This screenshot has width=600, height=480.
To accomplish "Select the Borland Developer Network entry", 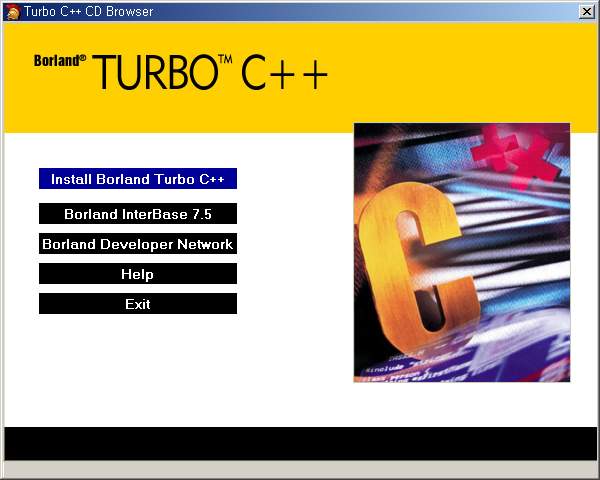I will click(138, 244).
